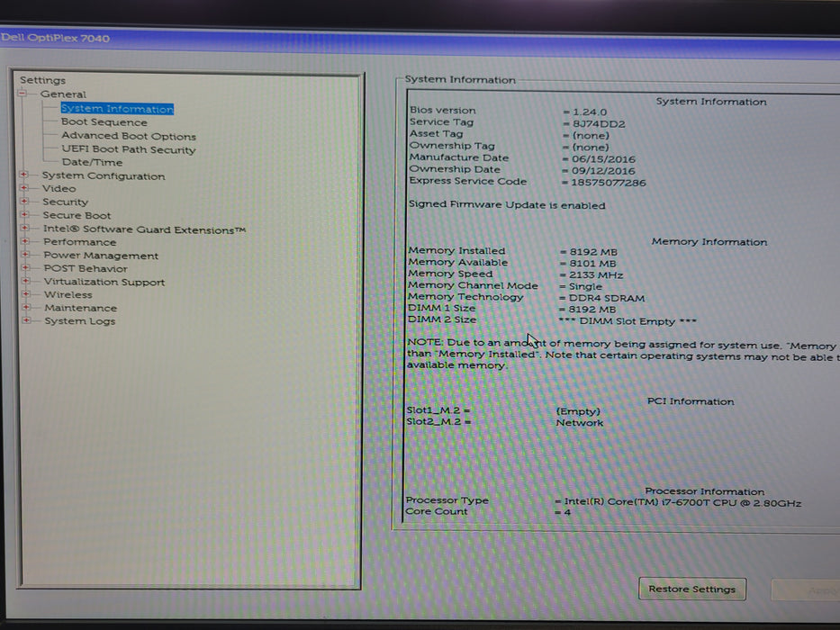Viewport: 840px width, 630px height.
Task: Select System Configuration tree label
Action: 104,175
